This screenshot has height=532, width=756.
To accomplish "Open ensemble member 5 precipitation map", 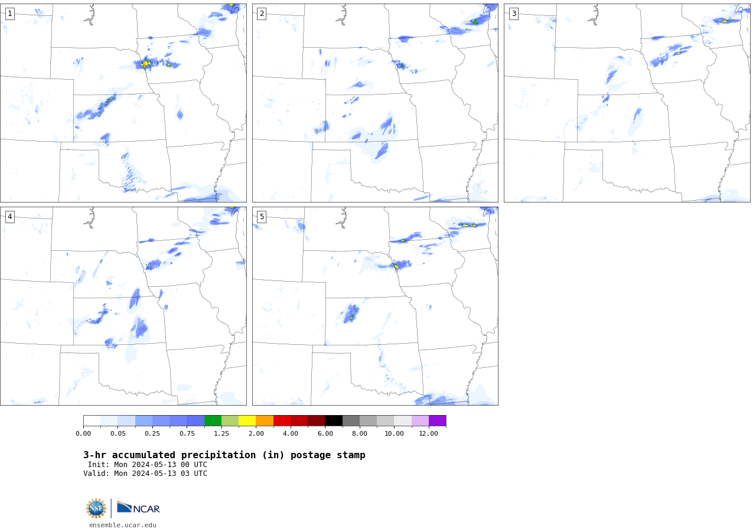I will click(375, 306).
